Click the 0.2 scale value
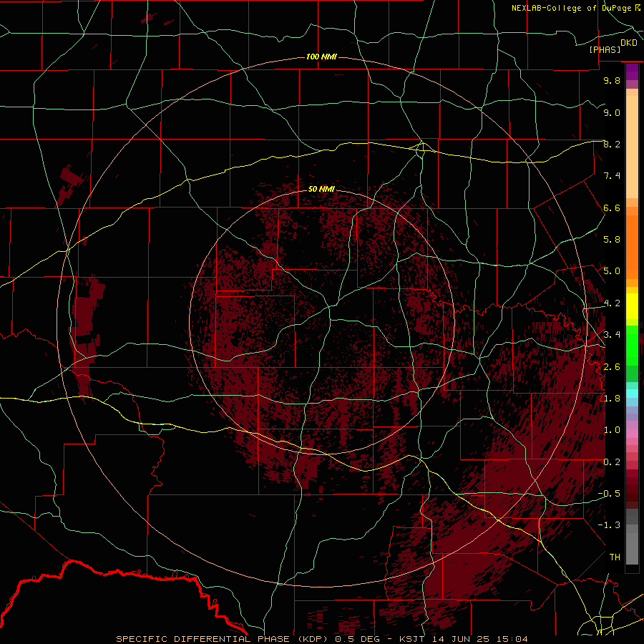 pyautogui.click(x=612, y=462)
